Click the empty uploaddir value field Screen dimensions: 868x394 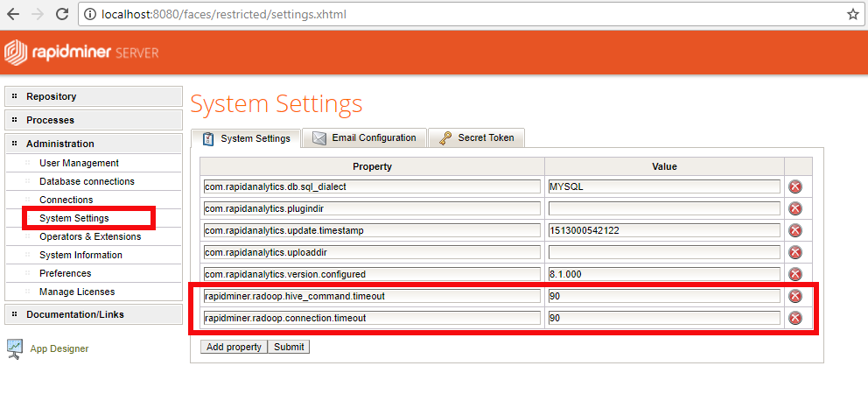(664, 252)
